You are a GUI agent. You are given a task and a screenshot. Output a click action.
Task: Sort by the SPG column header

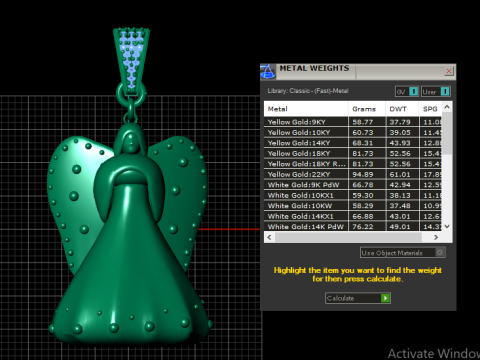pos(430,109)
